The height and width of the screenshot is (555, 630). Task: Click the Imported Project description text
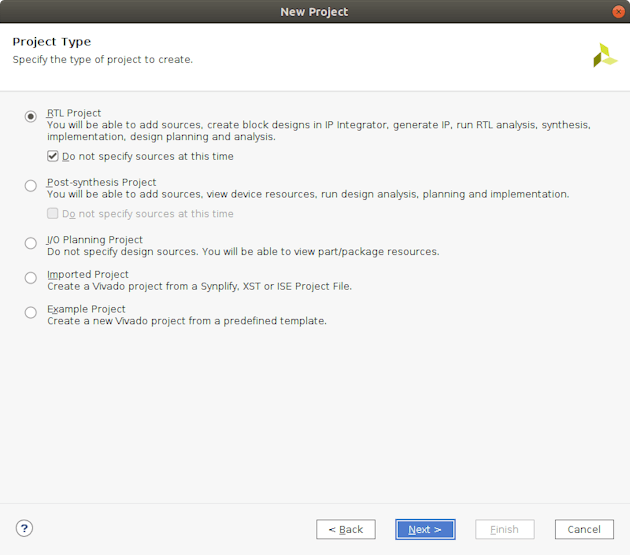click(x=199, y=286)
